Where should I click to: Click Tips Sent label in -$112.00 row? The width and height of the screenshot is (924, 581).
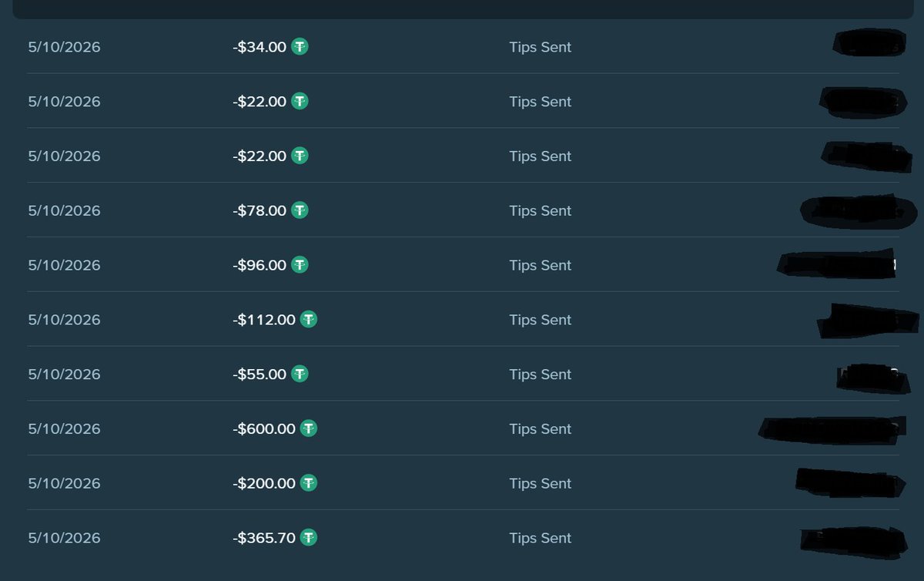(x=541, y=320)
